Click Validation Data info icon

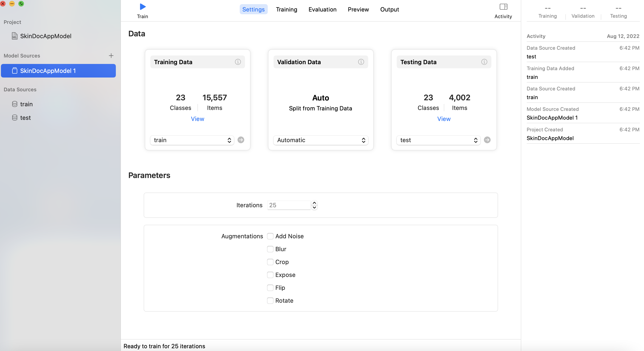tap(361, 62)
